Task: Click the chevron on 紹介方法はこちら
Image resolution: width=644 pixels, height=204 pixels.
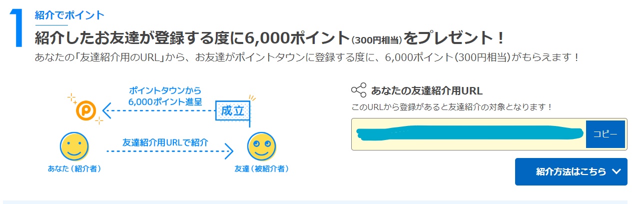Action: 616,171
